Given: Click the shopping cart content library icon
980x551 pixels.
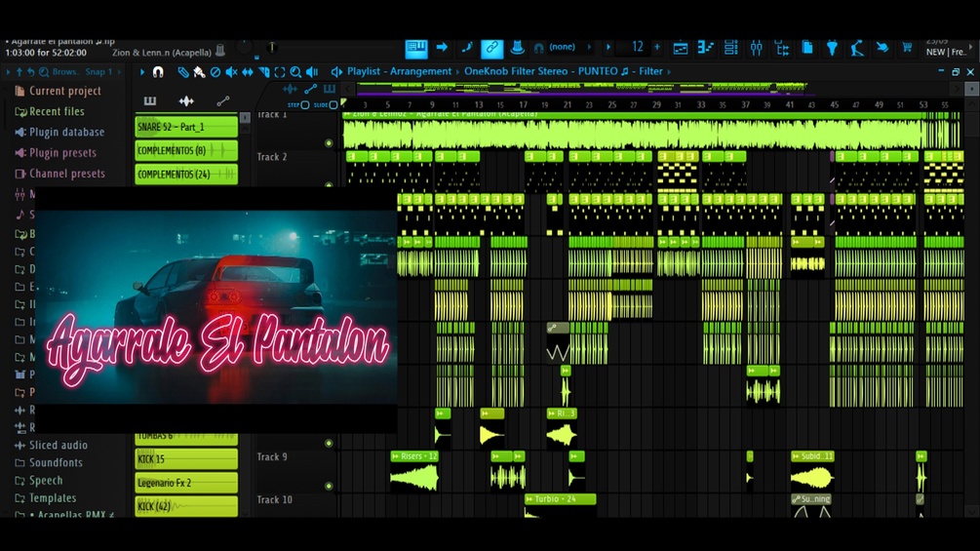Looking at the screenshot, I should [907, 48].
